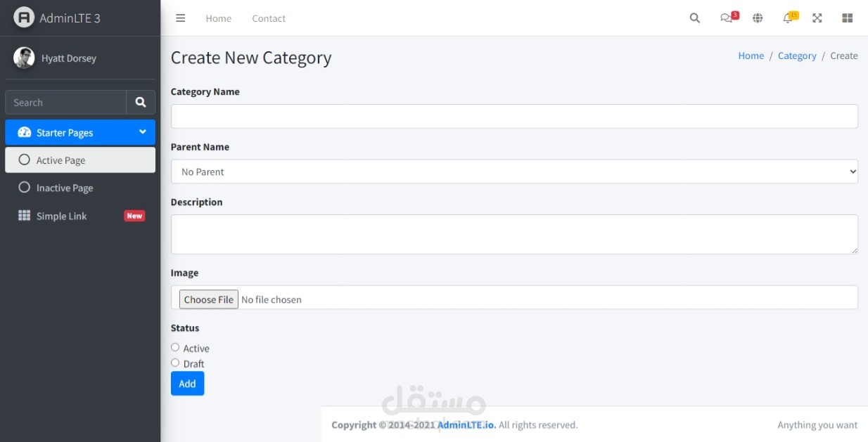
Task: Open the Inactive Page sidebar item
Action: click(65, 188)
